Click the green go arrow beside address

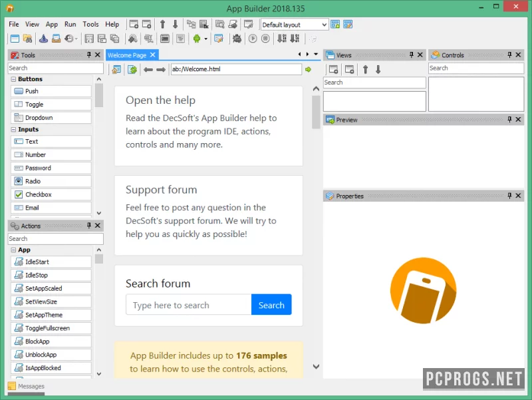pos(308,69)
